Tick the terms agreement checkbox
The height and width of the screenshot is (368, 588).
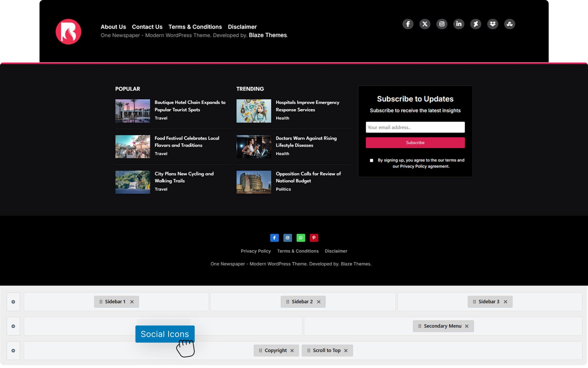[371, 160]
